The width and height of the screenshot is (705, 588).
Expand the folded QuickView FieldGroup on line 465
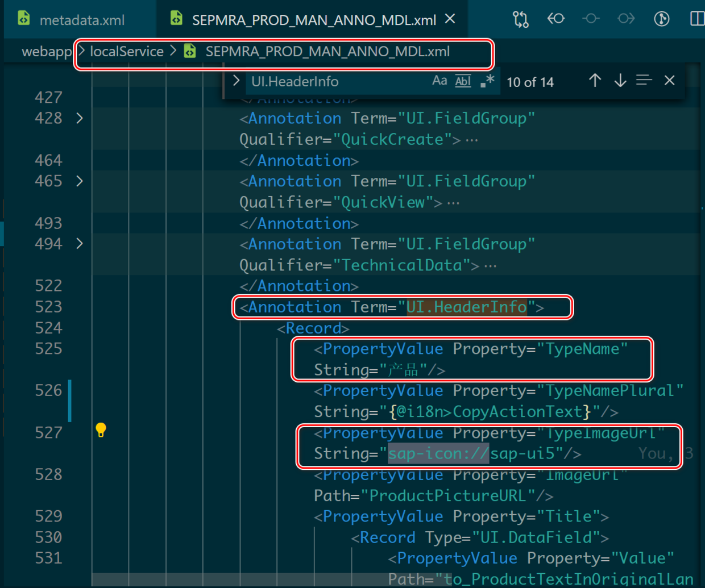[80, 181]
